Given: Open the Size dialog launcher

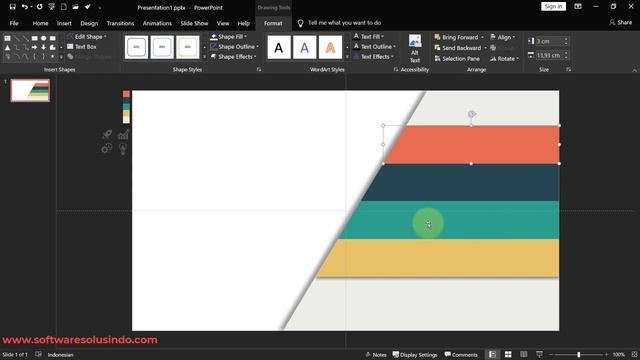Looking at the screenshot, I should pyautogui.click(x=568, y=70).
